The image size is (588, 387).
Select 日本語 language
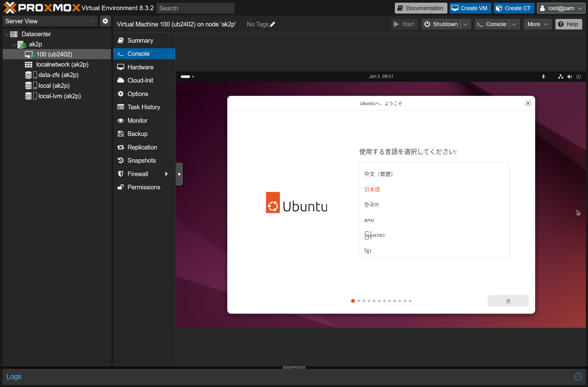coord(434,189)
